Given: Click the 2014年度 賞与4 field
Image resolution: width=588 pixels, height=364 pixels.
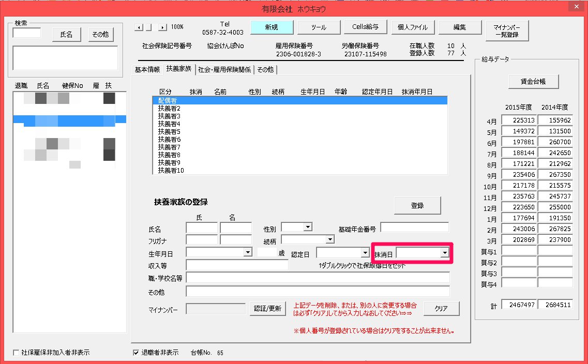Looking at the screenshot, I should click(x=555, y=283).
